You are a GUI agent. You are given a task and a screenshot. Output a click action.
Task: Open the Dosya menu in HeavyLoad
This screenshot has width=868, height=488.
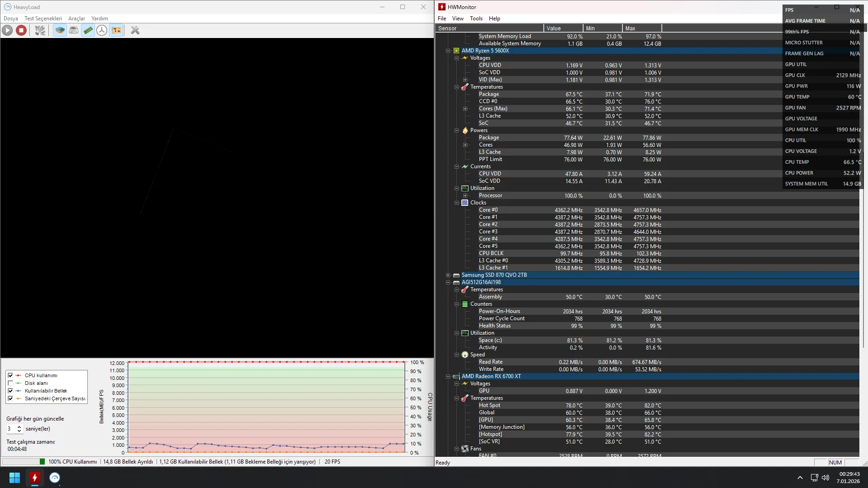(11, 19)
